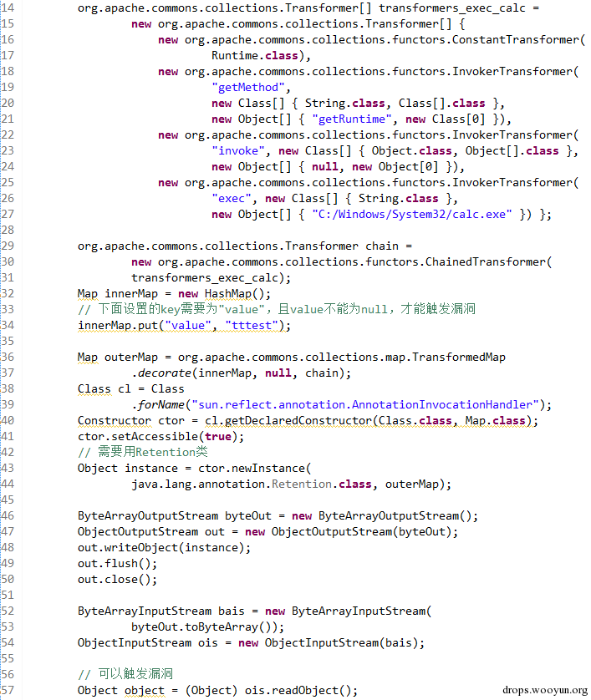The height and width of the screenshot is (700, 591).
Task: Select the "getMethod" string literal
Action: tap(248, 88)
